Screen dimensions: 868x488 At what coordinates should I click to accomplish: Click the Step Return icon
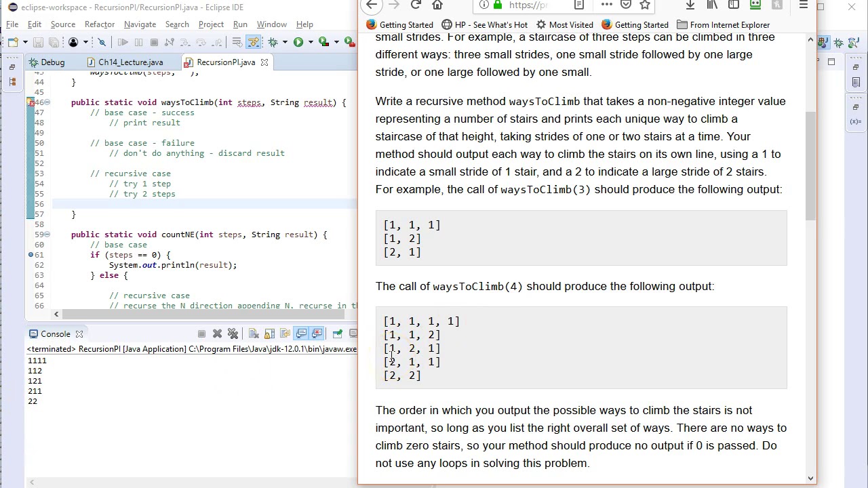(x=216, y=42)
